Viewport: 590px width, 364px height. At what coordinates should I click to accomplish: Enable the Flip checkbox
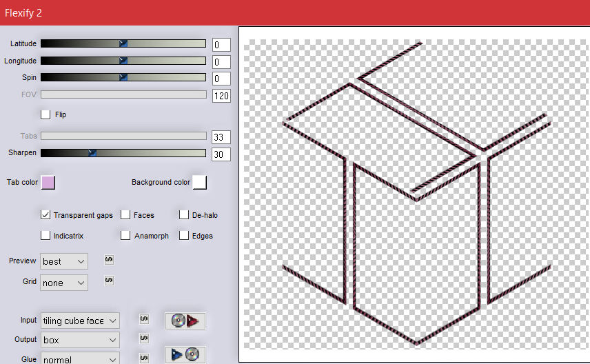point(45,114)
